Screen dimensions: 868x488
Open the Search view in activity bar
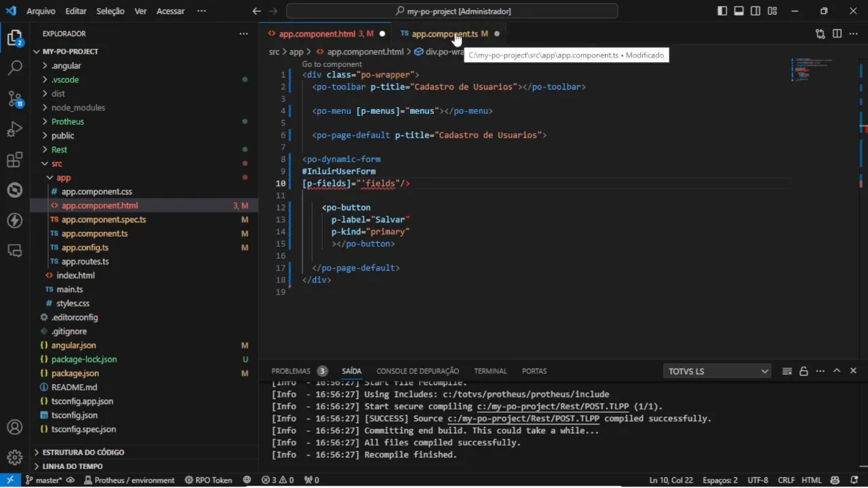click(x=15, y=68)
